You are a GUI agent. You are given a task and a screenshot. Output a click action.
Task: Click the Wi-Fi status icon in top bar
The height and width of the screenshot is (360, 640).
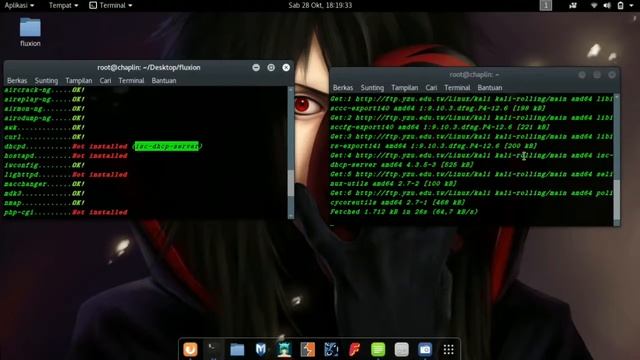pos(594,5)
